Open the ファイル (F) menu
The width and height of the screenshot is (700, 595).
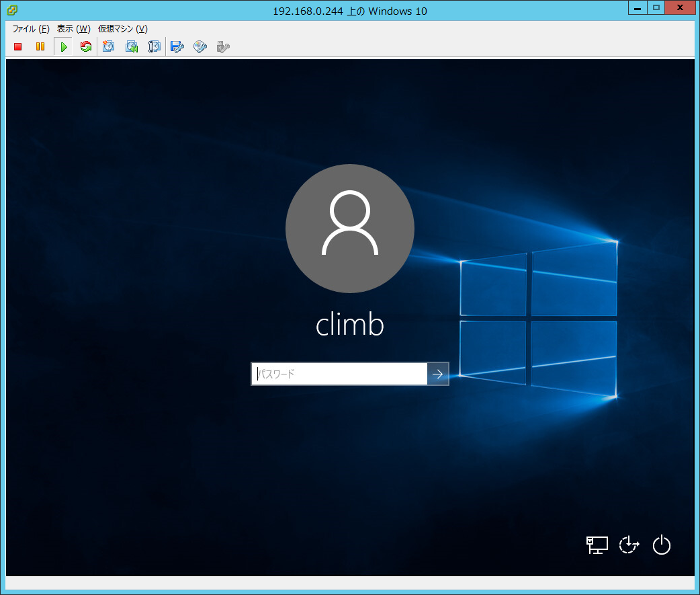31,29
